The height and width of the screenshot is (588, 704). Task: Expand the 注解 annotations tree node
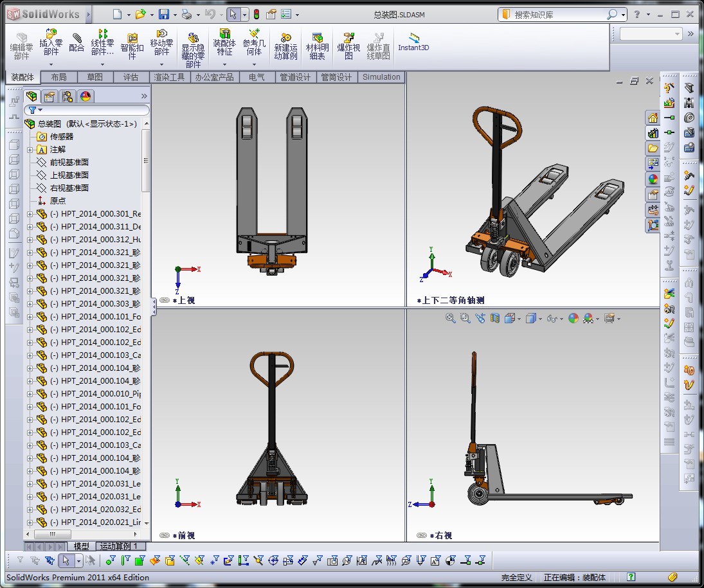30,150
